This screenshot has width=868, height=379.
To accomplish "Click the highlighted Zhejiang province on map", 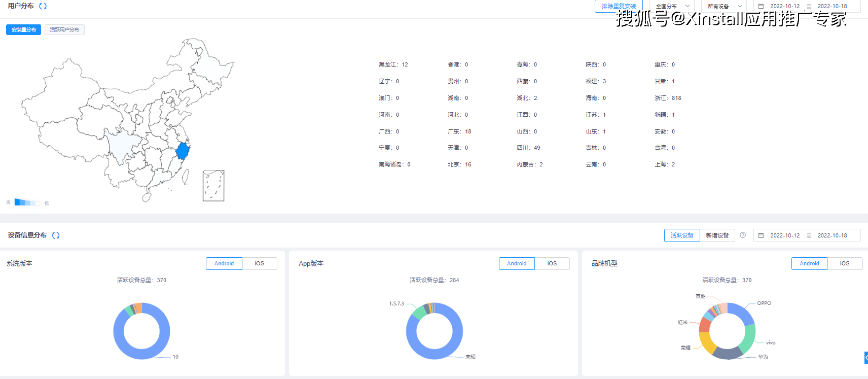I will (x=183, y=151).
